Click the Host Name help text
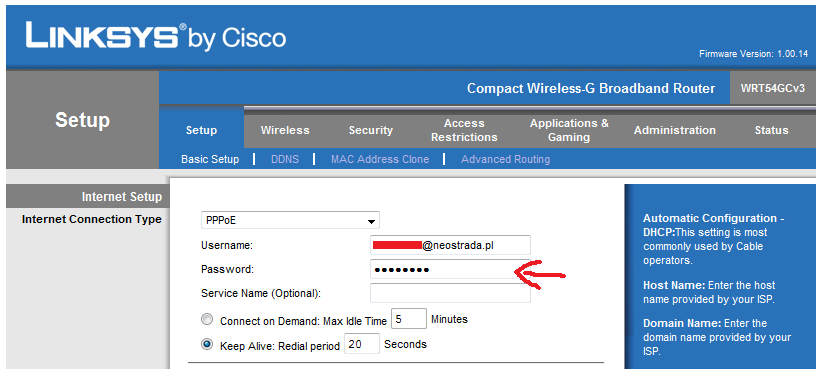823x369 pixels. coord(709,292)
